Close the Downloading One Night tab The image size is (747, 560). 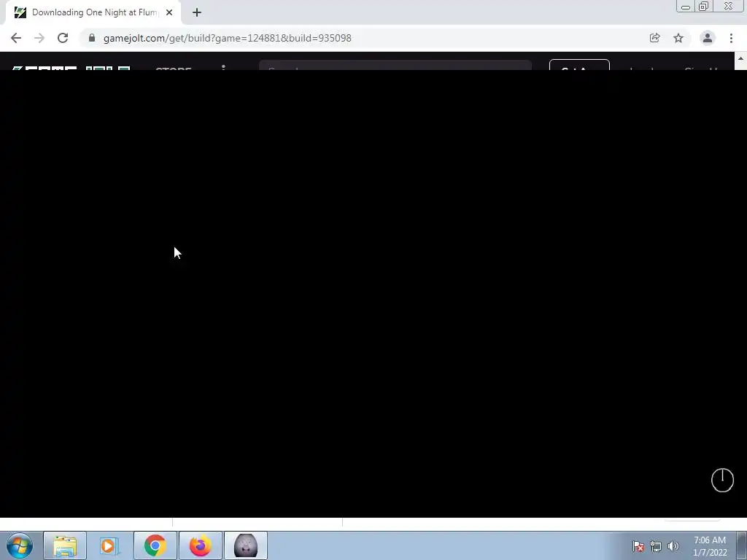(169, 13)
